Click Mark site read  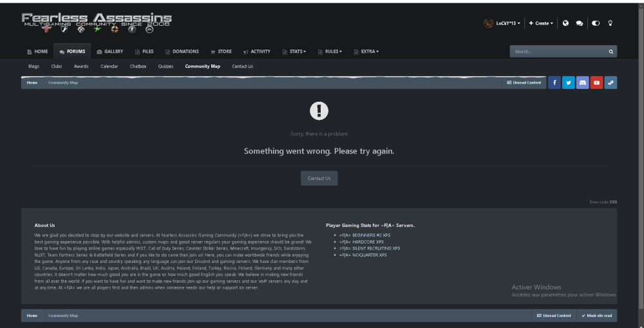point(597,316)
